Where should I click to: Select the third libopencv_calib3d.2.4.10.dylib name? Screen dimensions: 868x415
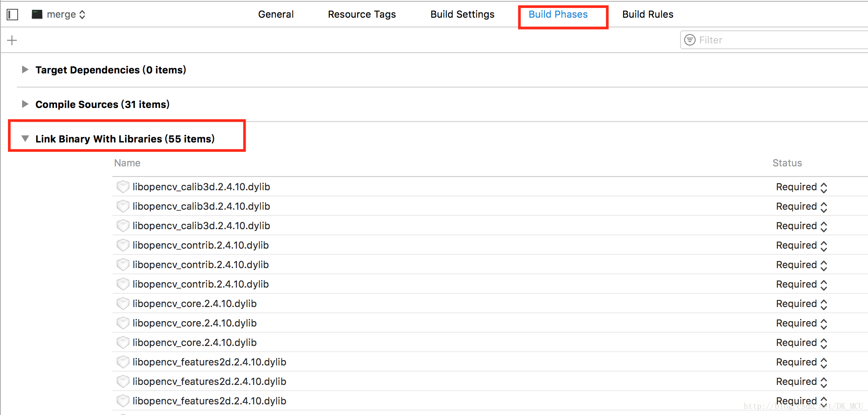(x=201, y=226)
